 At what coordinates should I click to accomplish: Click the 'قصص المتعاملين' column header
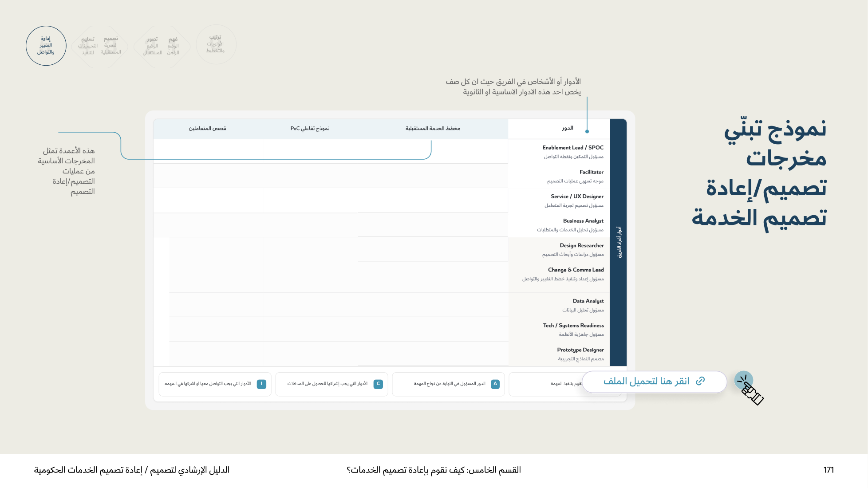(207, 129)
